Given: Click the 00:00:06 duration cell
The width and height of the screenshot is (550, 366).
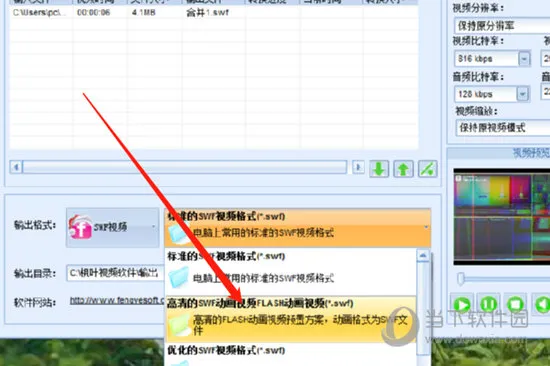Looking at the screenshot, I should click(93, 13).
